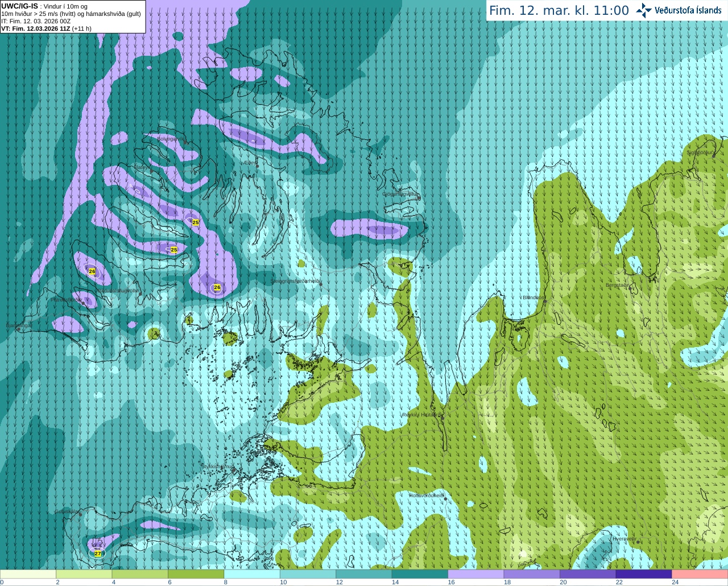Click the Æðey station label

click(x=250, y=163)
